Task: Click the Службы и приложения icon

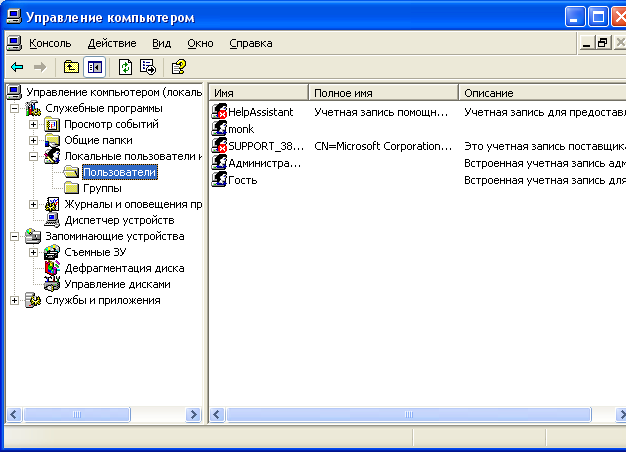Action: [x=33, y=300]
